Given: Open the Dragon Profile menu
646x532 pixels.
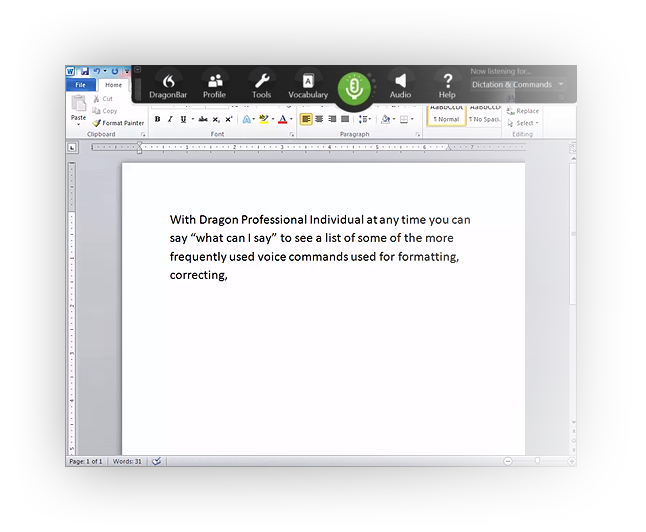Looking at the screenshot, I should pyautogui.click(x=214, y=86).
